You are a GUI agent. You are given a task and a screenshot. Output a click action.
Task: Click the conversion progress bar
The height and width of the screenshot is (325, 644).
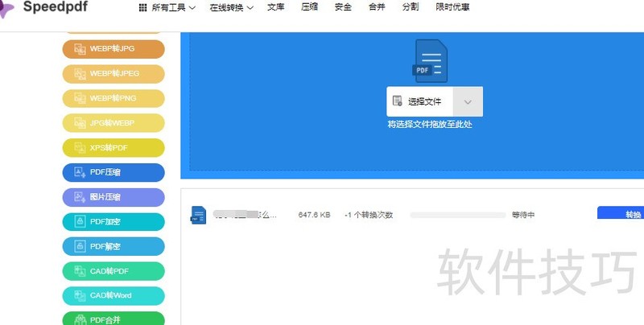458,215
